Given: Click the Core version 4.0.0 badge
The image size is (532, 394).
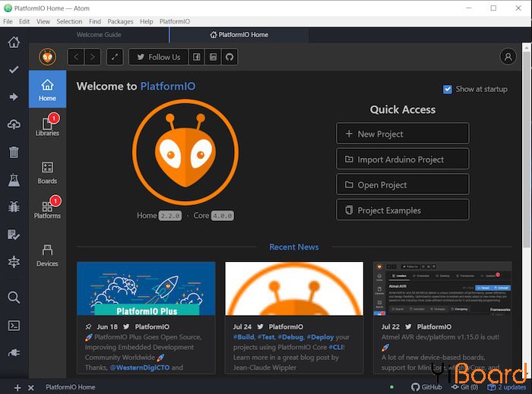Looking at the screenshot, I should pos(222,216).
